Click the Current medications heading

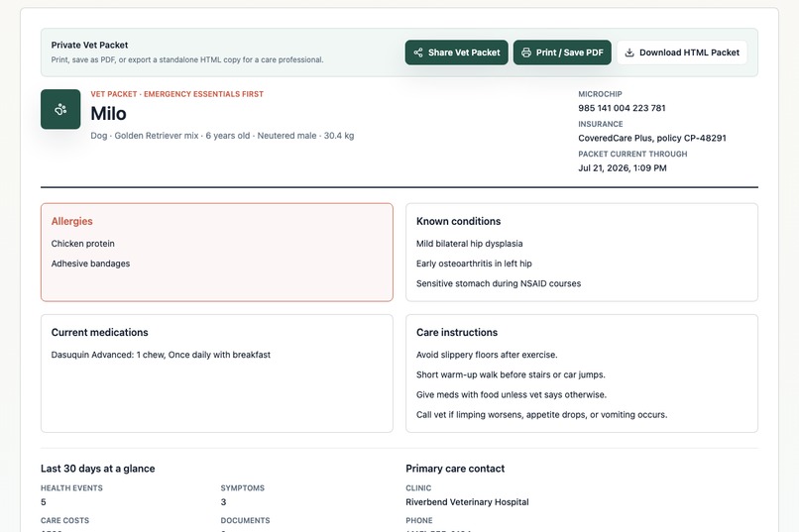pyautogui.click(x=100, y=333)
